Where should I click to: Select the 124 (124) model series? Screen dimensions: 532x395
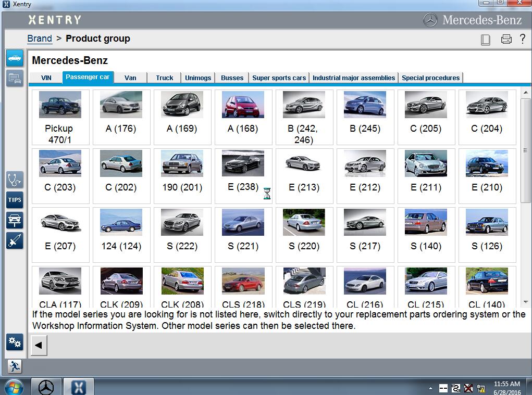[x=121, y=235]
